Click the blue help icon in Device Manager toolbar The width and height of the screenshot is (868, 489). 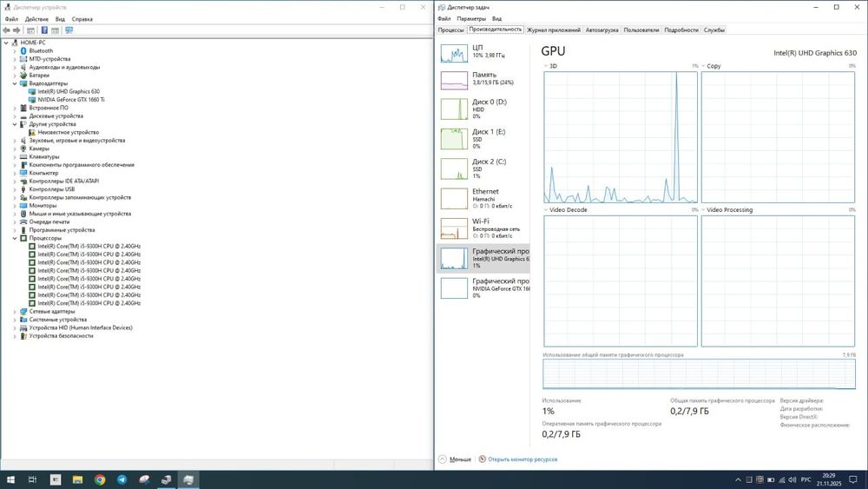(x=44, y=30)
